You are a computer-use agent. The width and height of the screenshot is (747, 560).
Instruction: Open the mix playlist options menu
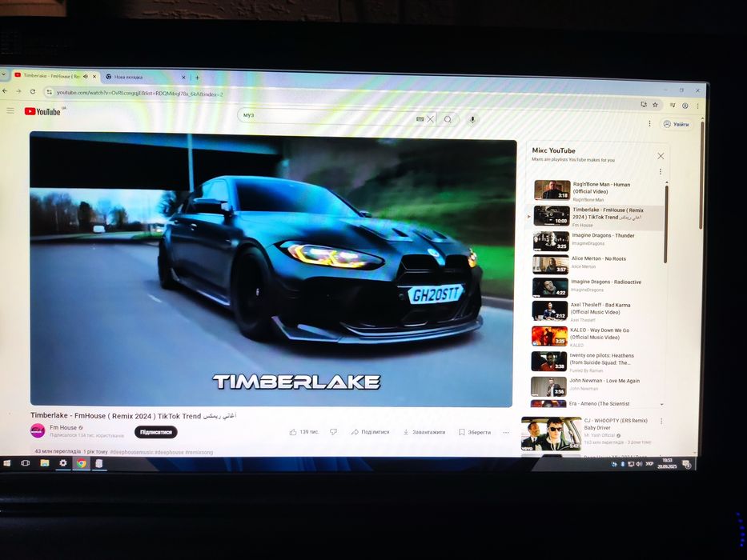click(x=661, y=171)
